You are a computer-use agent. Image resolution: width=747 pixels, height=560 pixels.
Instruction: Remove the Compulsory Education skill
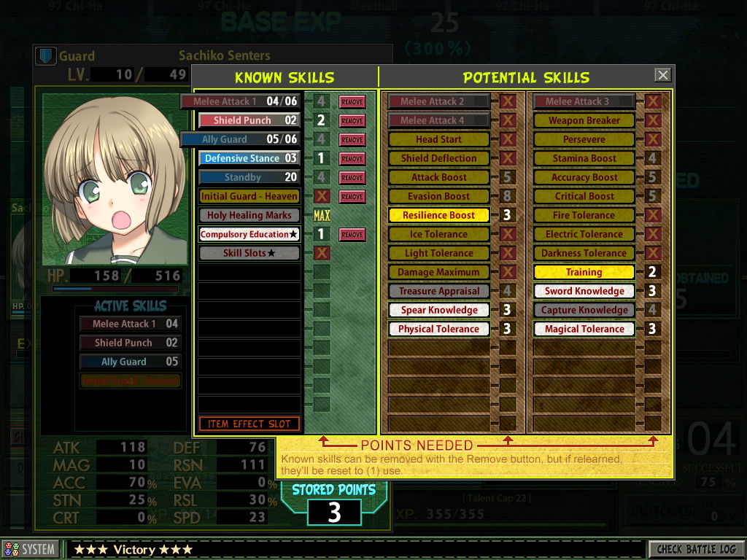coord(352,234)
